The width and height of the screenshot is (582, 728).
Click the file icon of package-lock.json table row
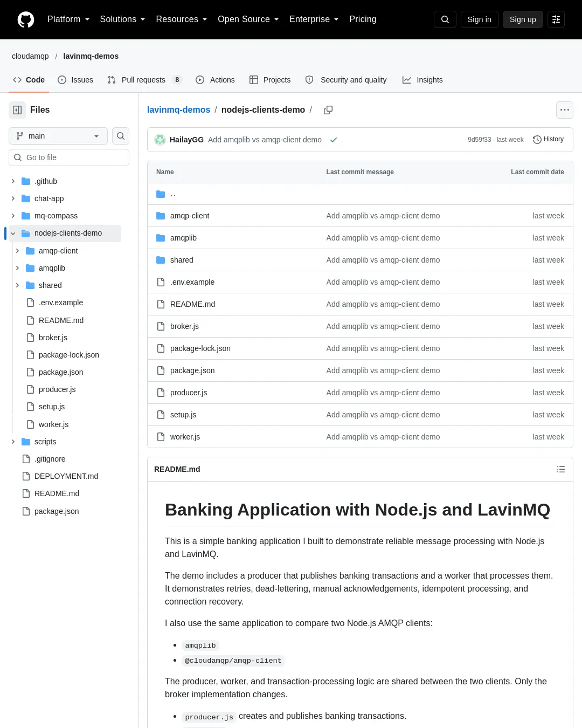point(161,348)
